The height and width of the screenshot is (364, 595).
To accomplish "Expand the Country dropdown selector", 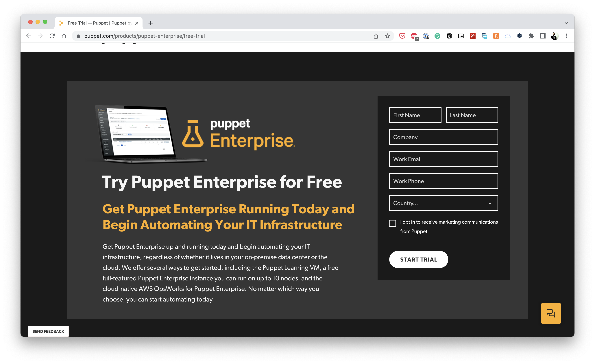I will (x=443, y=203).
